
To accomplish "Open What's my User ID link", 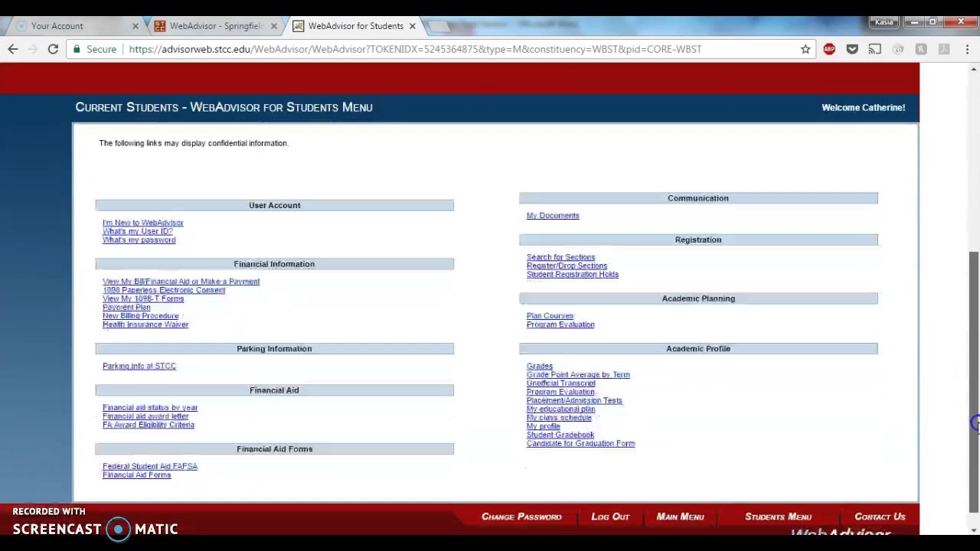I will pyautogui.click(x=138, y=231).
